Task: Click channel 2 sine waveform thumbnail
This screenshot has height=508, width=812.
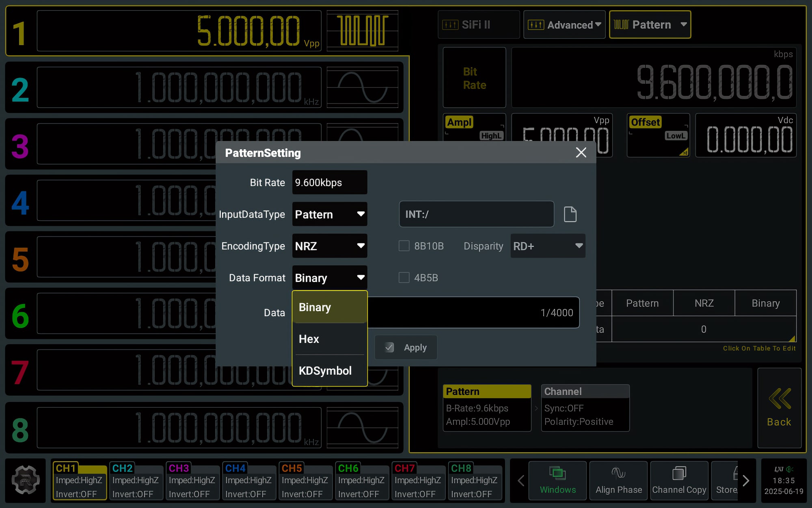Action: click(x=362, y=87)
